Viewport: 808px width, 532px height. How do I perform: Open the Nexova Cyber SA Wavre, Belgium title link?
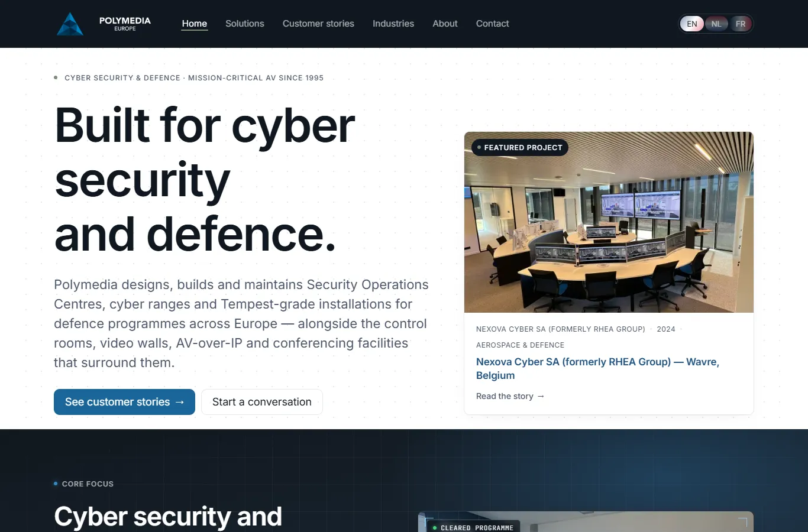click(x=597, y=368)
